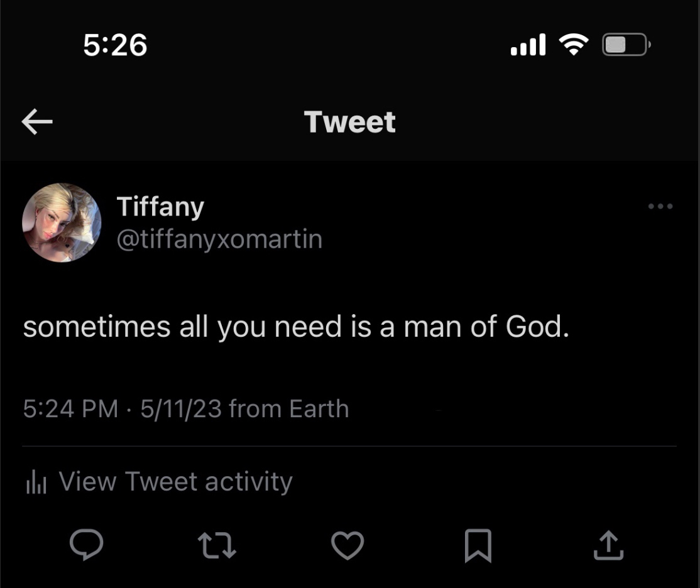Retweet using the arrows icon
The image size is (700, 588).
click(x=217, y=545)
